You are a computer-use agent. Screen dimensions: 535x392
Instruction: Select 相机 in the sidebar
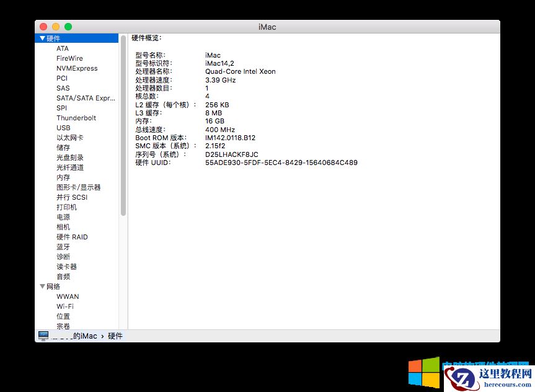(x=63, y=227)
